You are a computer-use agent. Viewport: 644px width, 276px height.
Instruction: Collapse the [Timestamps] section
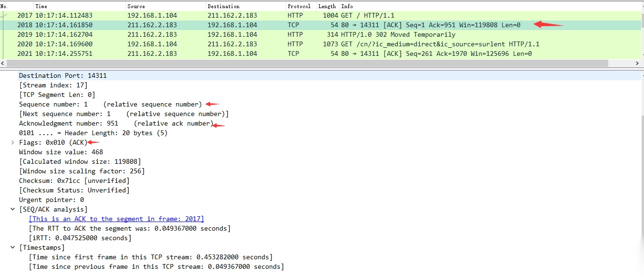[x=13, y=247]
